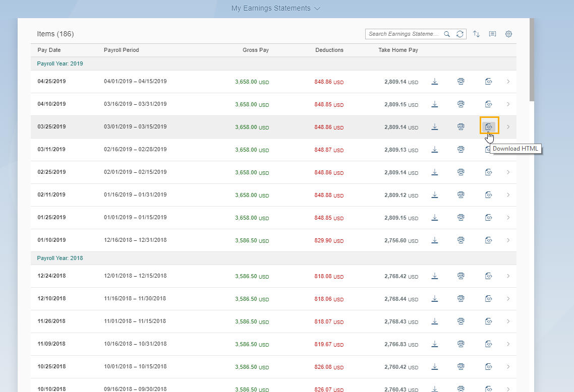Download the 11/26/2018 statement
Viewport: 574px width, 392px height.
[434, 321]
